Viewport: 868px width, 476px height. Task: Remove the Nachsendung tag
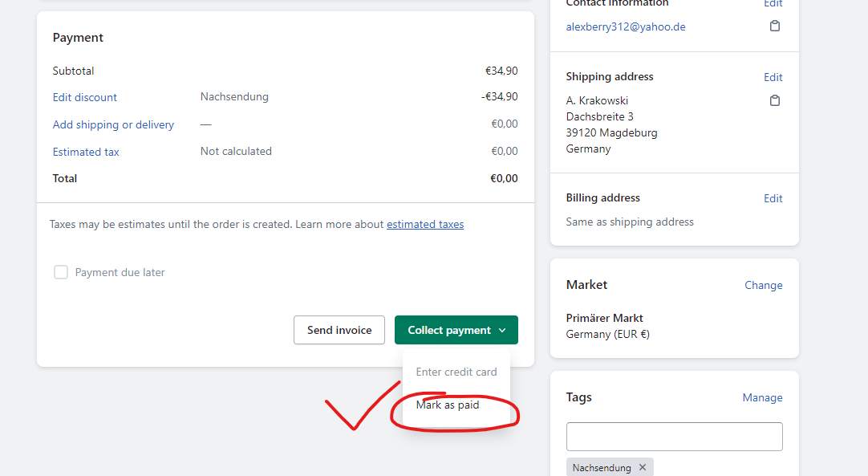coord(643,467)
